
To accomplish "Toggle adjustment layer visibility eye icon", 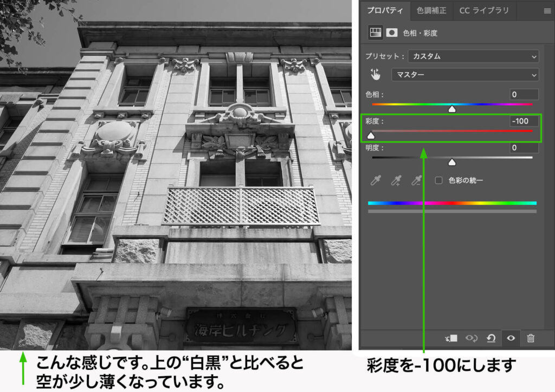I will tap(511, 338).
